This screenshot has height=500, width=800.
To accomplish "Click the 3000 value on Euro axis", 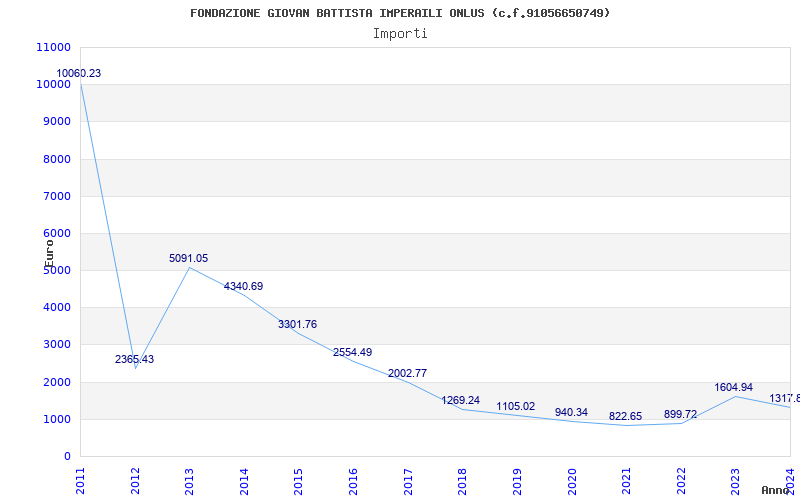I will tap(56, 345).
